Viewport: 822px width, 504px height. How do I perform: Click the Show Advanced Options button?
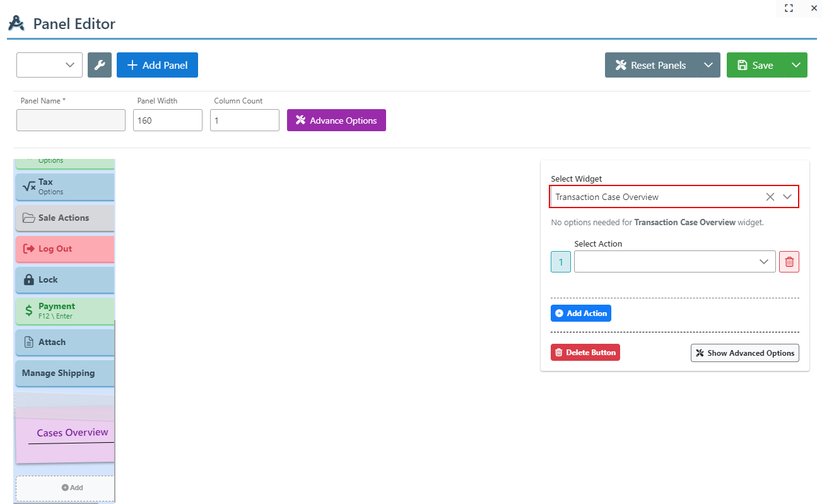click(744, 353)
